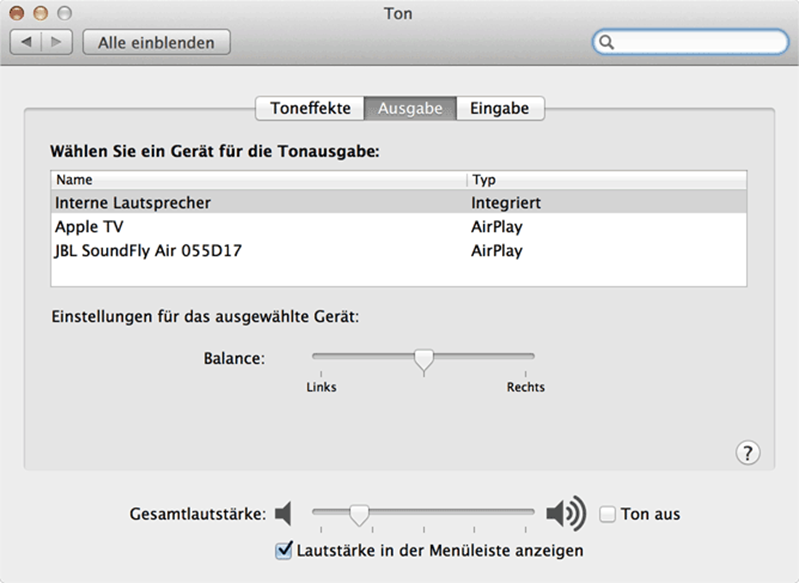This screenshot has height=583, width=800.
Task: Click the help question mark button
Action: click(x=748, y=452)
